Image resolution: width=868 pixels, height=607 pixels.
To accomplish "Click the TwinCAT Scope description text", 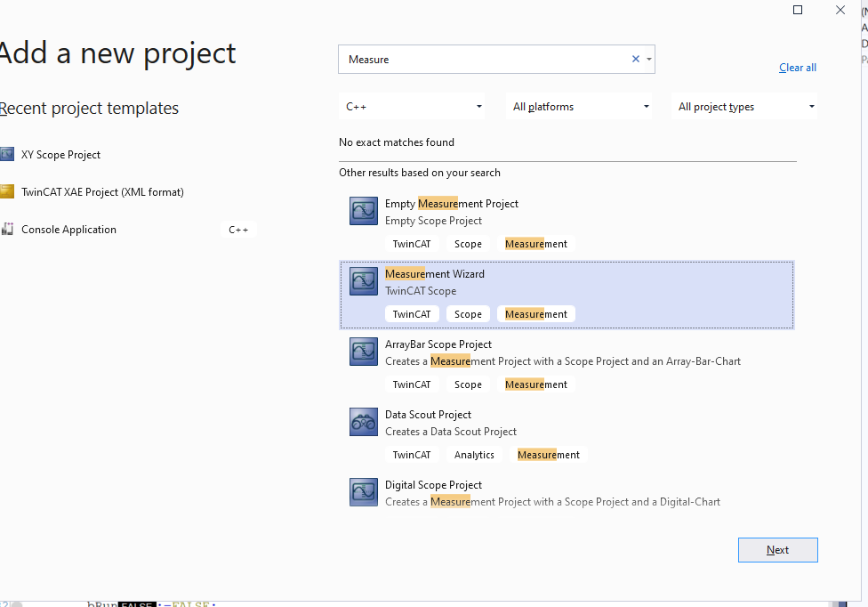I will [x=421, y=291].
